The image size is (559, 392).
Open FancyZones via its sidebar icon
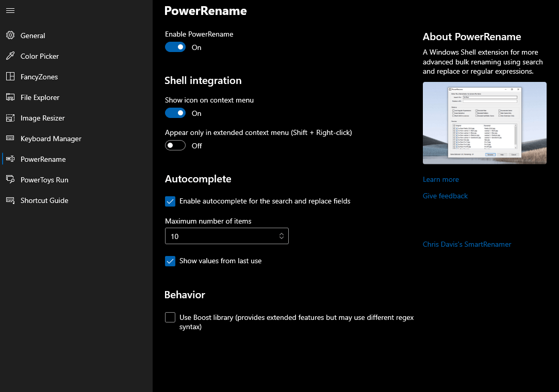coord(10,76)
